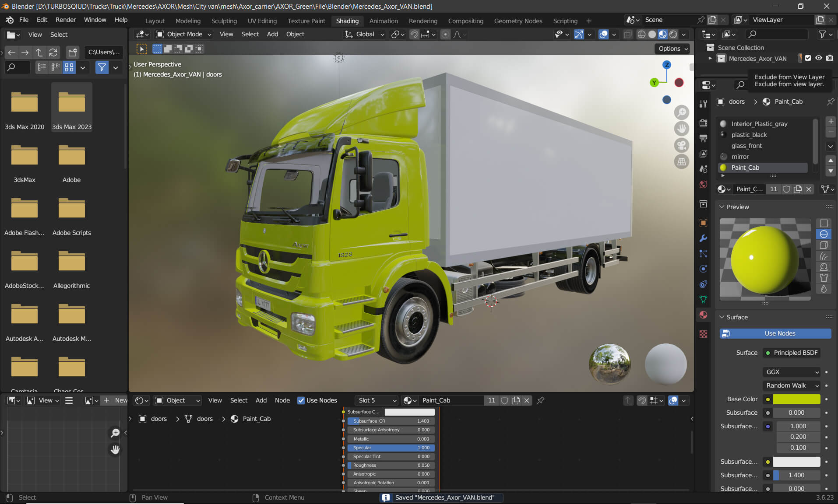838x504 pixels.
Task: Click Principled BSDF surface shader button
Action: (x=792, y=353)
